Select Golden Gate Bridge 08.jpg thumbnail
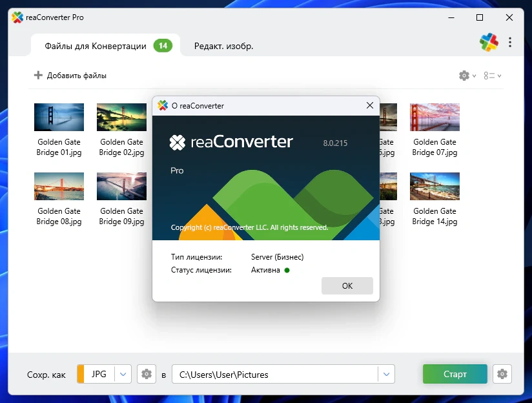532x403 pixels. coord(59,187)
